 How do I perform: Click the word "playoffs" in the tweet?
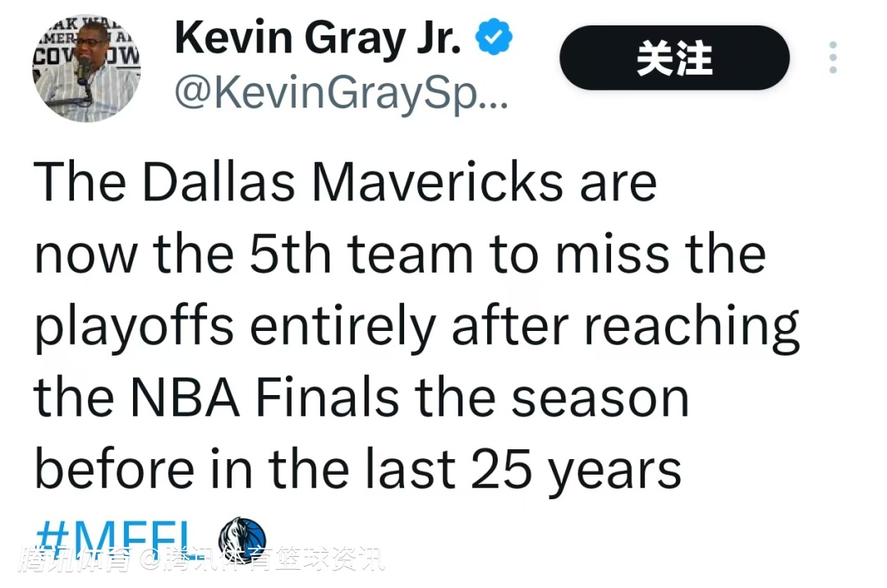[x=136, y=327]
